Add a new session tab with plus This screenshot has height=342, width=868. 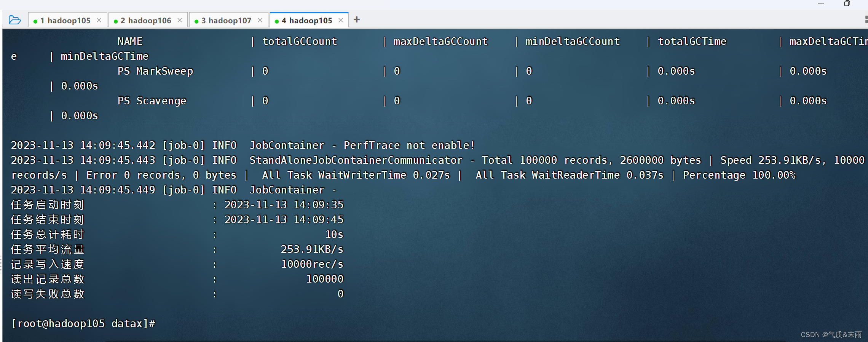357,20
